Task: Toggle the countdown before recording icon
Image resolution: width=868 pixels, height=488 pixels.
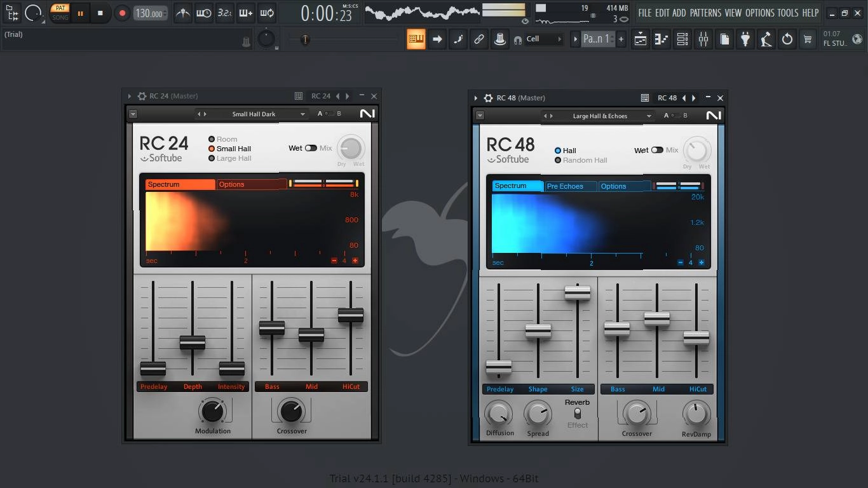Action: click(224, 13)
